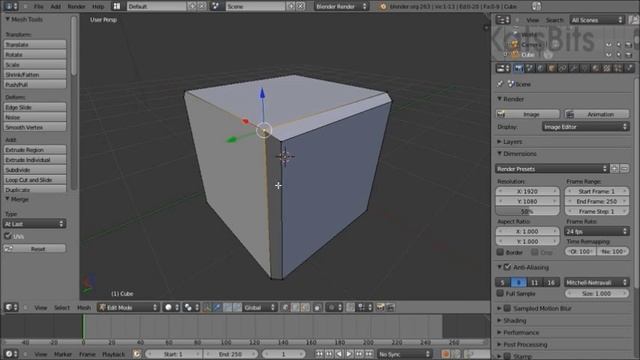This screenshot has width=640, height=360.
Task: Enable the Sampled Motion Blur checkbox
Action: click(507, 308)
